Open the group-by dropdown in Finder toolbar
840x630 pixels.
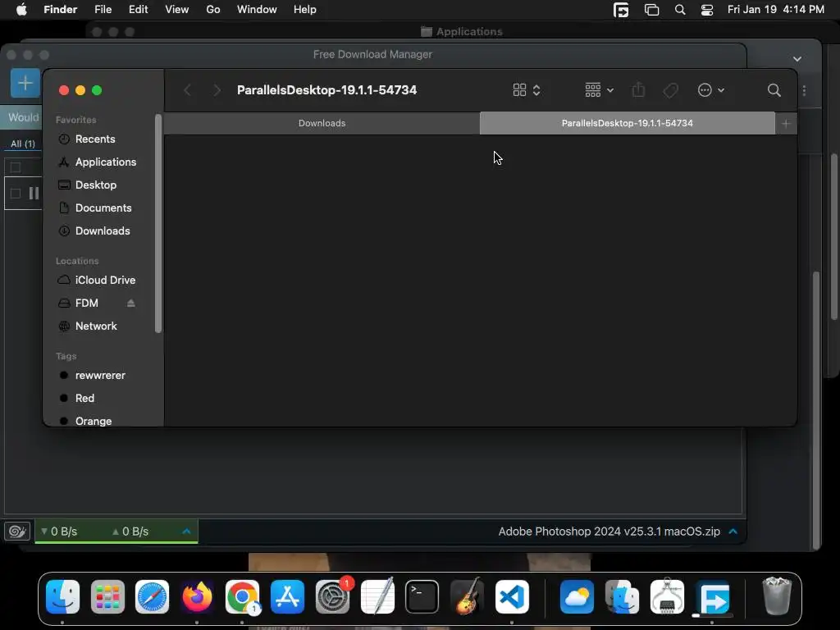point(599,90)
